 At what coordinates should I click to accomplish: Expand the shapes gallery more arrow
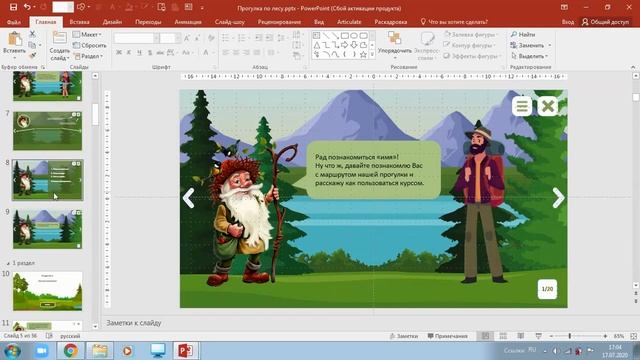372,55
